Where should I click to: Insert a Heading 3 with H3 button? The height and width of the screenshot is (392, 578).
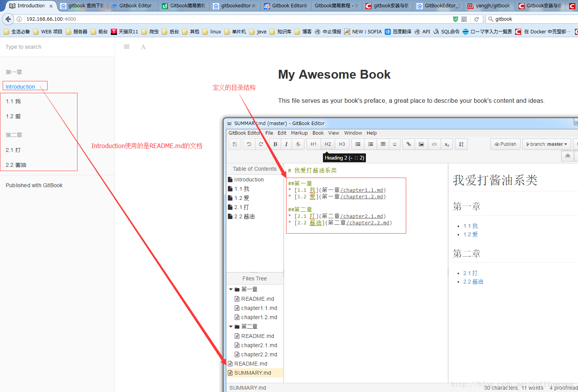tap(342, 144)
